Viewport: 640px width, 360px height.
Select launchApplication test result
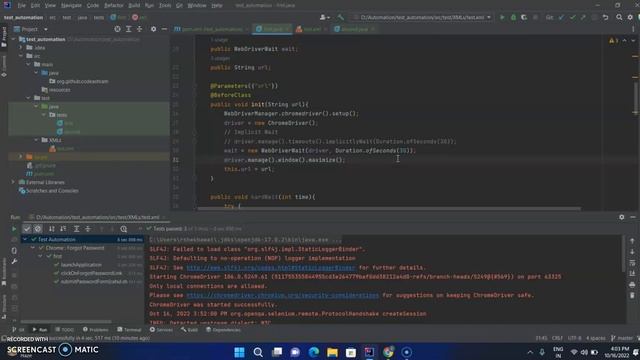(x=81, y=265)
